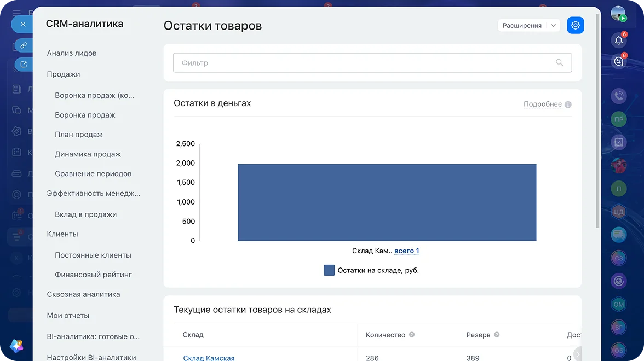Click quantity value 286
Image resolution: width=644 pixels, height=361 pixels.
pyautogui.click(x=372, y=358)
